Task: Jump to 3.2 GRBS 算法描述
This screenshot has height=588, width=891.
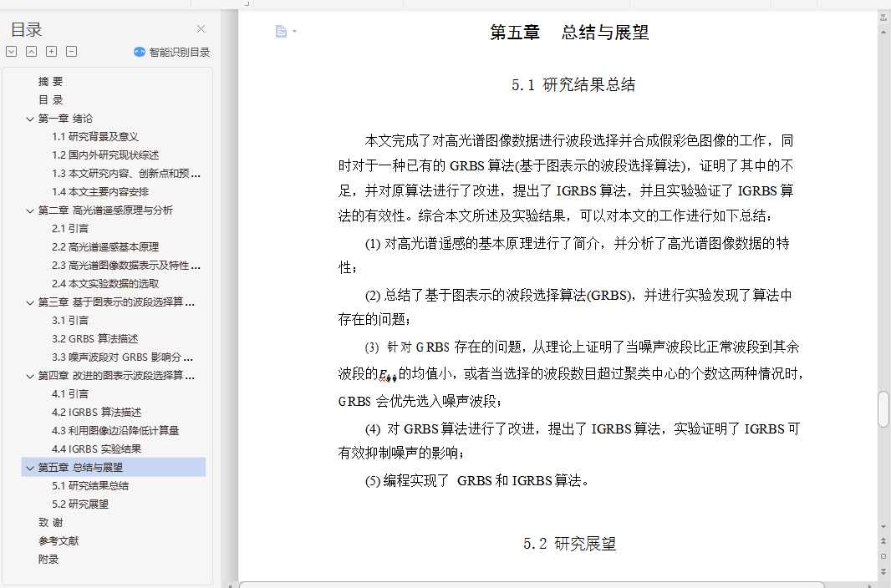Action: (x=95, y=339)
